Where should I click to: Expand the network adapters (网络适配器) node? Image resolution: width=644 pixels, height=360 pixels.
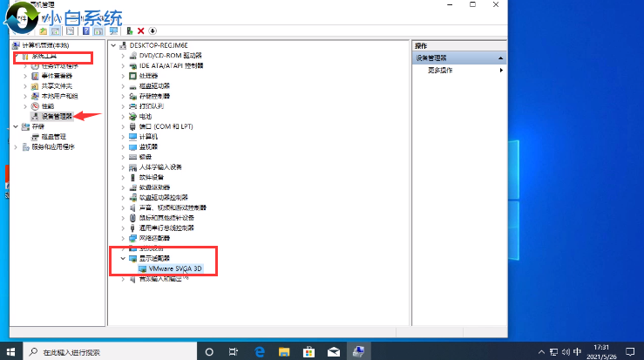123,238
